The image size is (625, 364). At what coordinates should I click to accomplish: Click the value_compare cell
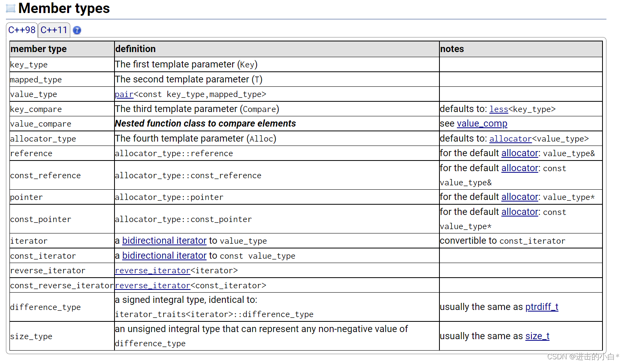[62, 124]
